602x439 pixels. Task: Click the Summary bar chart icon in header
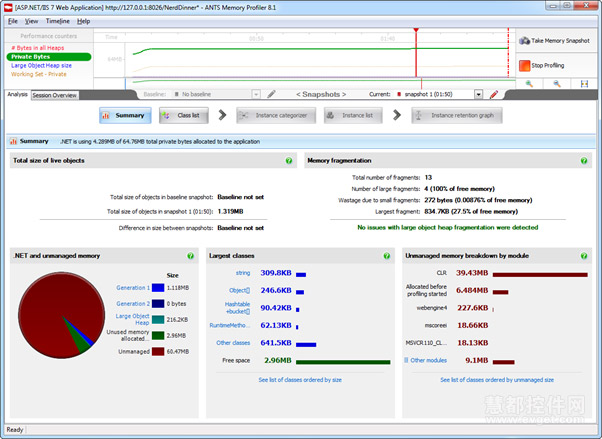click(x=13, y=141)
